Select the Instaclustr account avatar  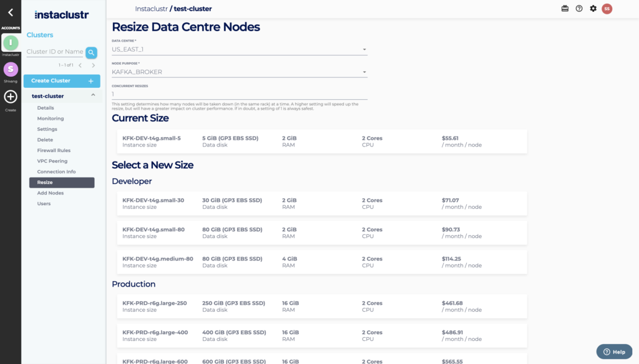11,43
